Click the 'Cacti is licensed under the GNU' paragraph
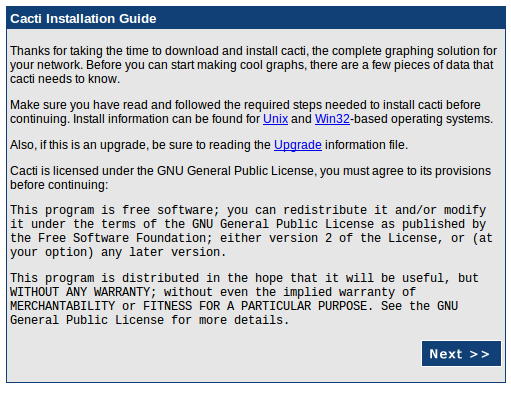Screen dimensions: 511x395 tap(250, 178)
